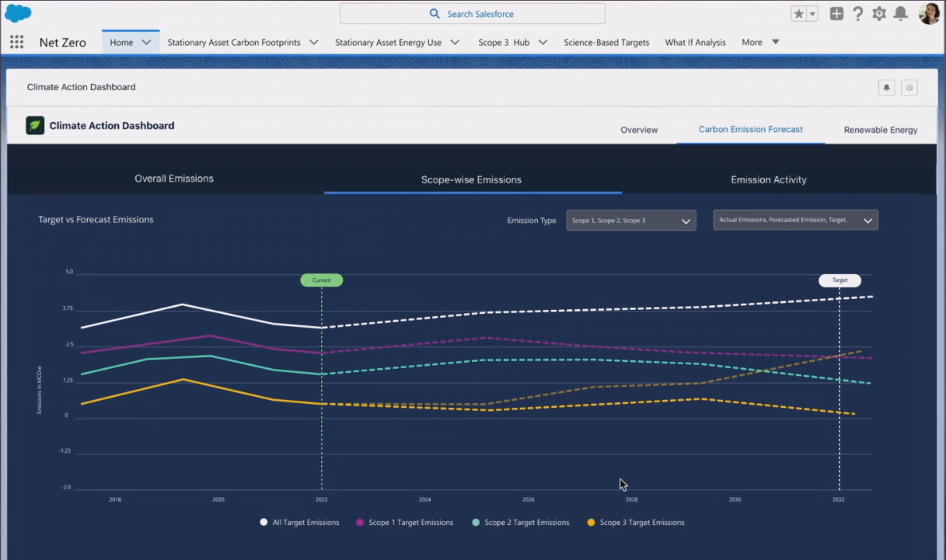
Task: Toggle the All Target Emissions legend entry
Action: (x=300, y=523)
